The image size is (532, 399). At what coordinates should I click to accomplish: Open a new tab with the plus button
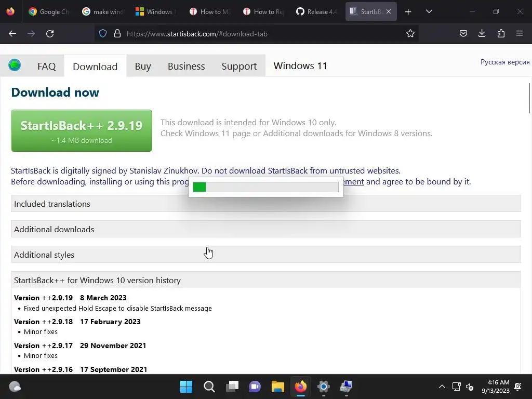coord(408,12)
